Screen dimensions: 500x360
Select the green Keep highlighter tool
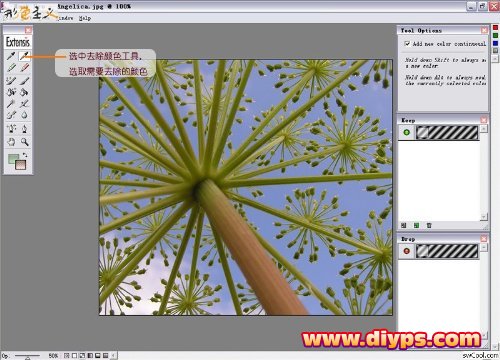11,68
